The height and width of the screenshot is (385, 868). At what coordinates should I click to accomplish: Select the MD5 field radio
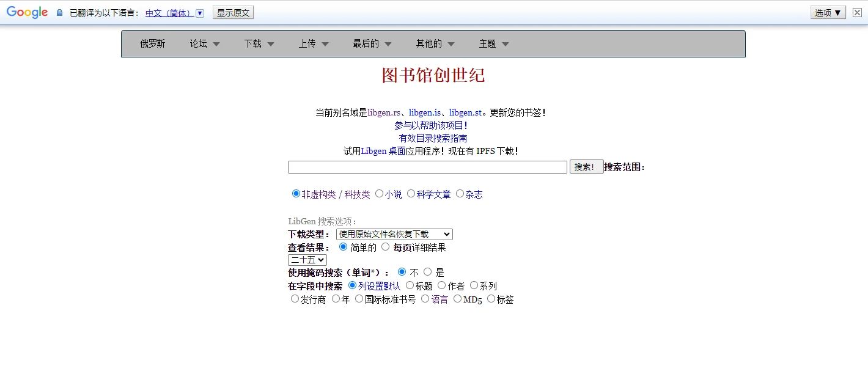(x=457, y=299)
